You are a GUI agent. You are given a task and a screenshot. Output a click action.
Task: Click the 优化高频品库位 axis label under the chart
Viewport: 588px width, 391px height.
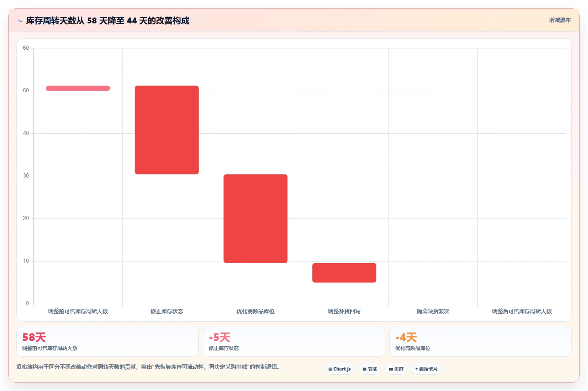click(x=256, y=311)
